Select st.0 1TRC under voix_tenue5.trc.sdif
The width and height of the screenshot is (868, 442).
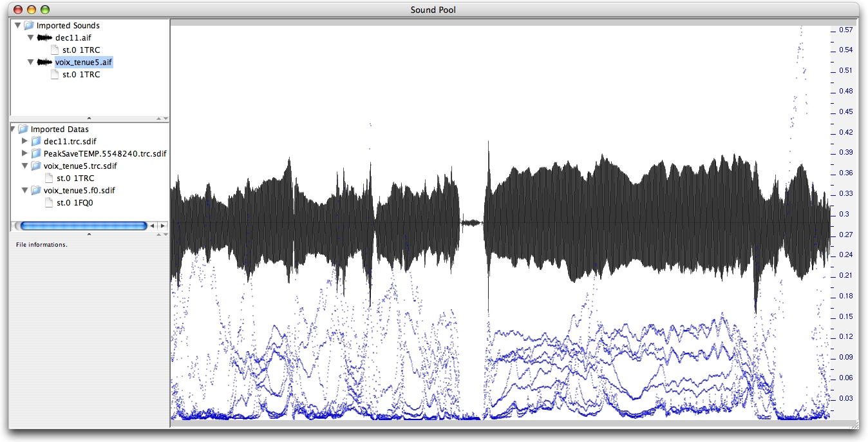coord(75,178)
